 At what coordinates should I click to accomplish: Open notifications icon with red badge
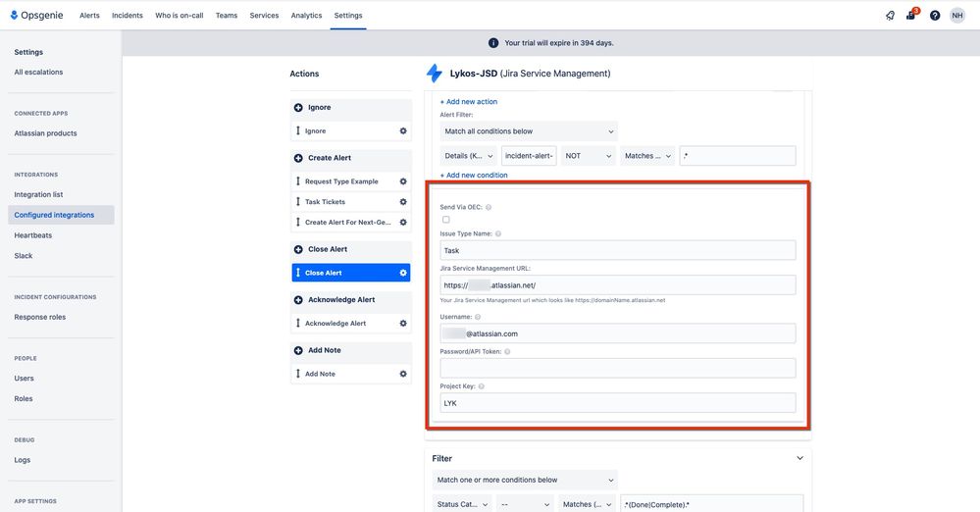click(x=911, y=15)
